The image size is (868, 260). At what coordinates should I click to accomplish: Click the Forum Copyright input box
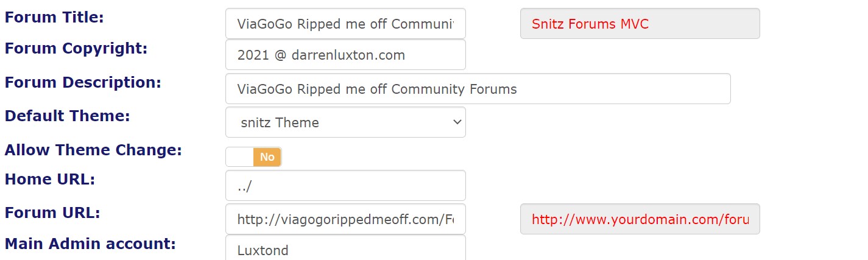[345, 55]
